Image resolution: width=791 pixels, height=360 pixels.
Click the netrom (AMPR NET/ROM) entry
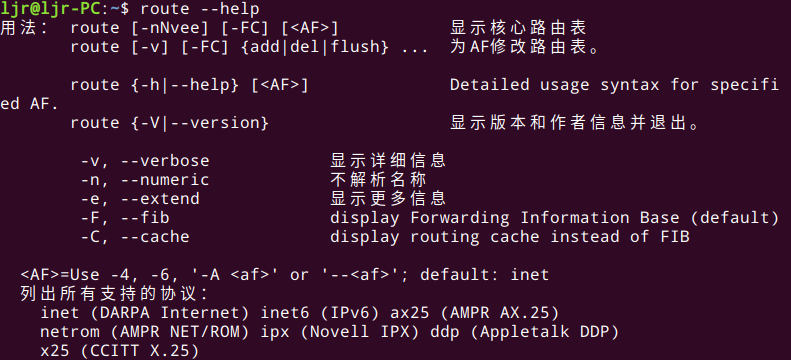145,332
